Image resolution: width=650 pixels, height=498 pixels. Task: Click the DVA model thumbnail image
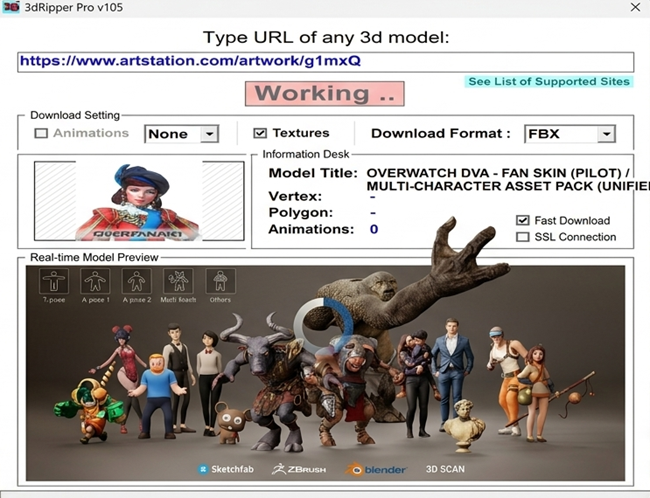click(139, 201)
